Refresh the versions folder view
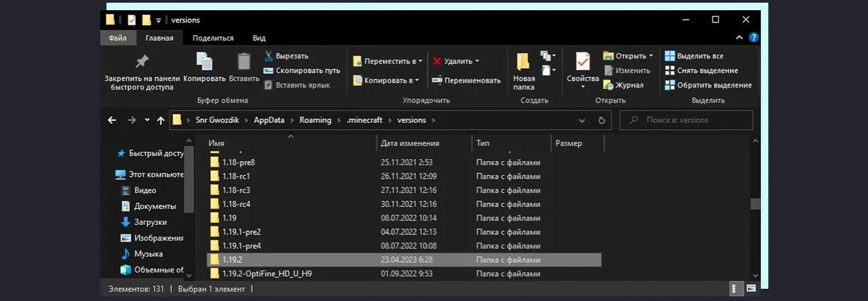 point(601,120)
